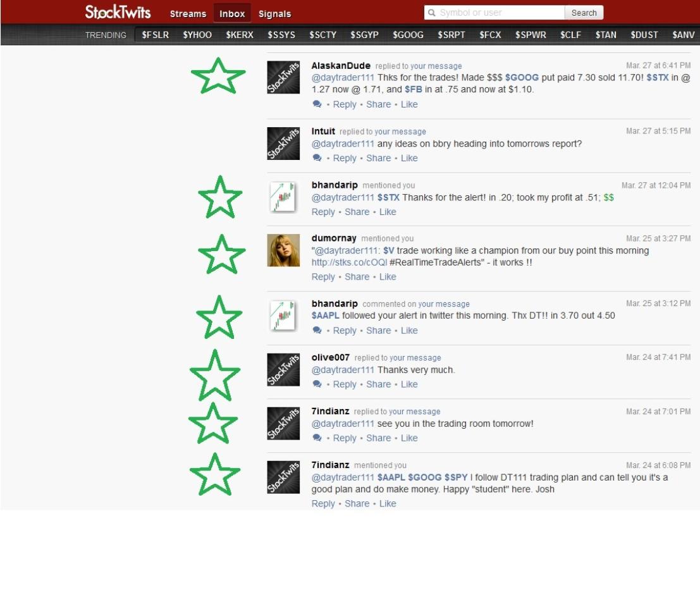700x590 pixels.
Task: Click the green star beside AlaskanDude's message
Action: [x=218, y=77]
